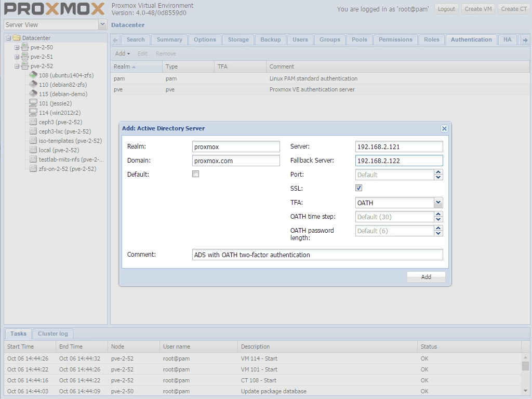
Task: Open the Backup tab
Action: click(x=271, y=39)
